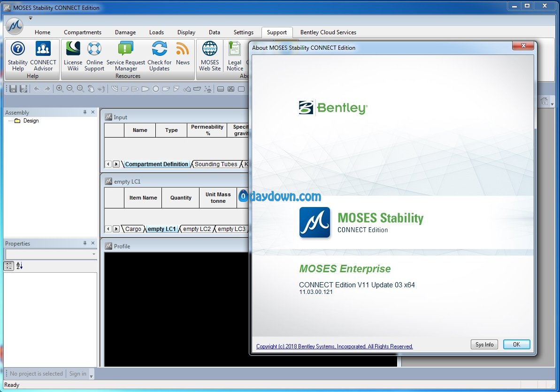Screen dimensions: 560x392
Task: Open the Damage ribbon tab
Action: (125, 32)
